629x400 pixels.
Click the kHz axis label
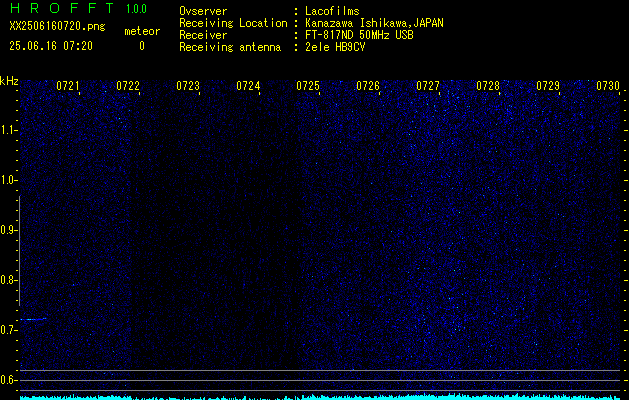click(x=9, y=81)
